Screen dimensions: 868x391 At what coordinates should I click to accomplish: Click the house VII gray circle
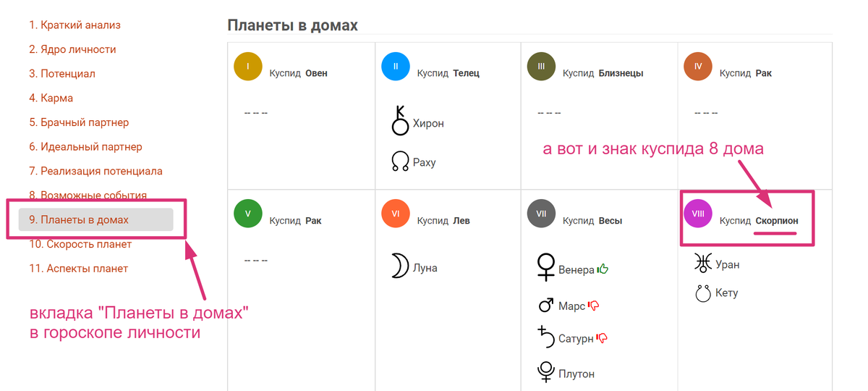pos(542,214)
